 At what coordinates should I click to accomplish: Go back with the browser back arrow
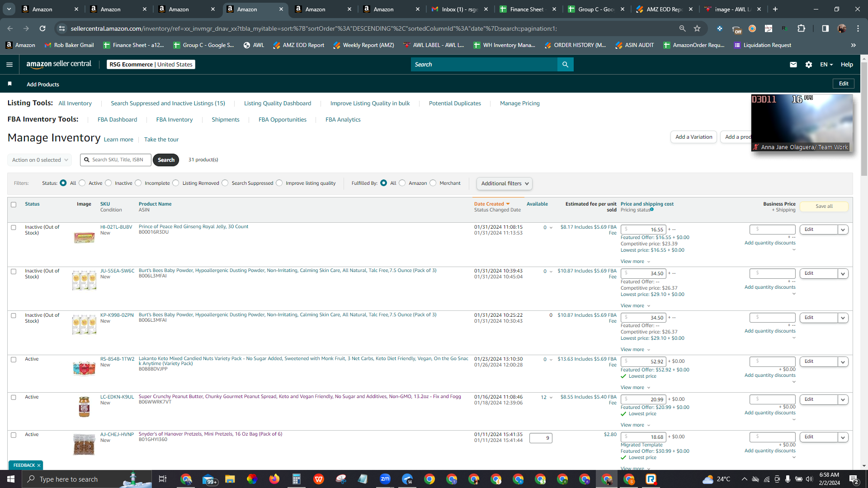click(x=10, y=28)
